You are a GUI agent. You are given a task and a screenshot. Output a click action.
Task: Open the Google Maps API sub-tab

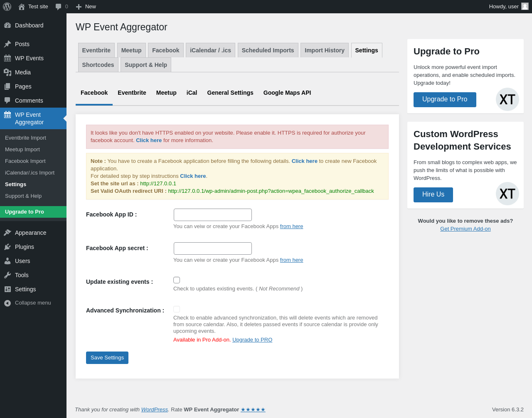pyautogui.click(x=287, y=93)
